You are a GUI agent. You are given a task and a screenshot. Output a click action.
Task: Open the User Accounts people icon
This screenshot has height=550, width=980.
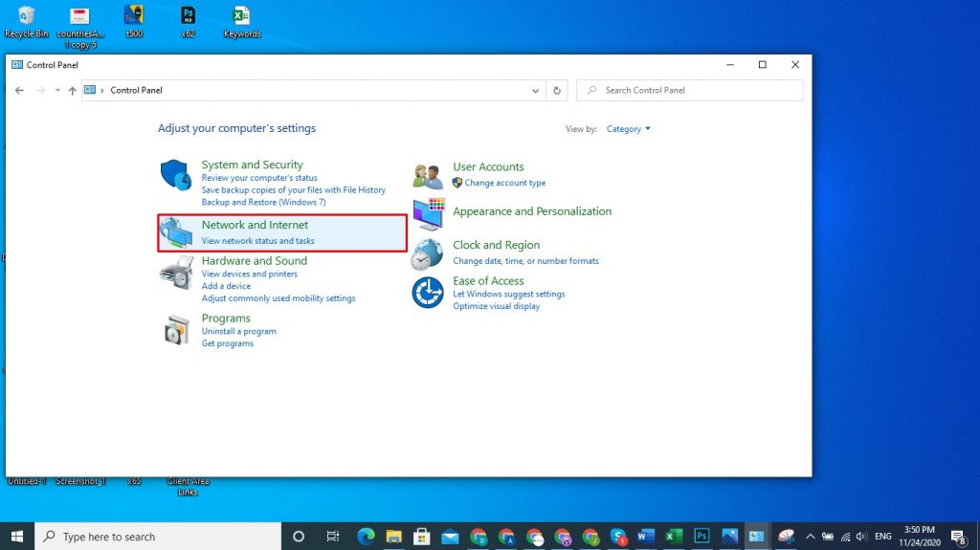pyautogui.click(x=428, y=176)
